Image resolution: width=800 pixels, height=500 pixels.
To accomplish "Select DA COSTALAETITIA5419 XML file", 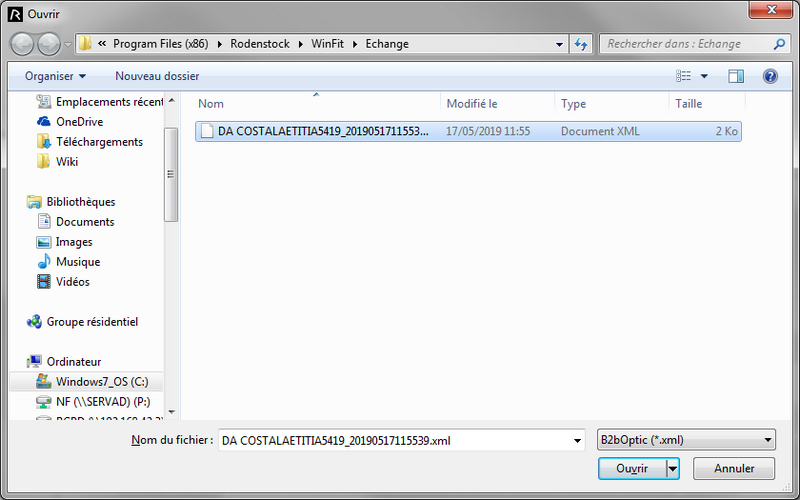I will point(468,131).
